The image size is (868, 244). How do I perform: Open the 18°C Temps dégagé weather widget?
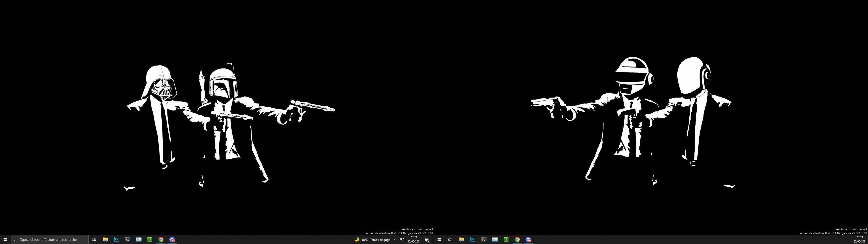[372, 240]
